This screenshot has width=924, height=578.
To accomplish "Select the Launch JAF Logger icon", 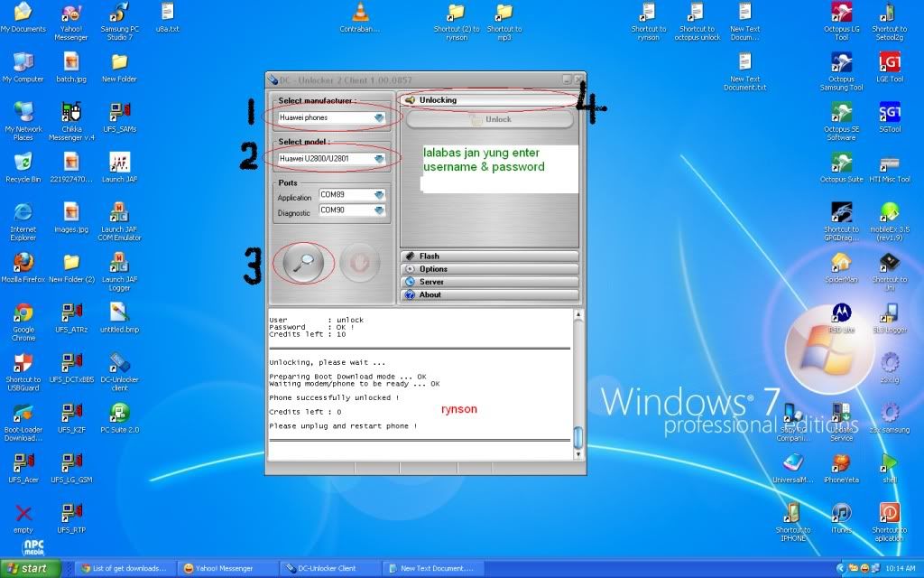I will point(120,273).
